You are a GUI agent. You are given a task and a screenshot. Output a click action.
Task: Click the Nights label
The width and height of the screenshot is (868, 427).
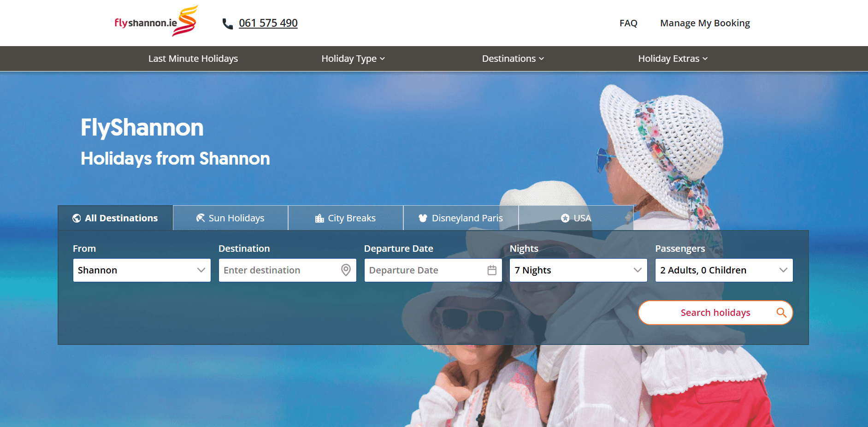point(524,249)
